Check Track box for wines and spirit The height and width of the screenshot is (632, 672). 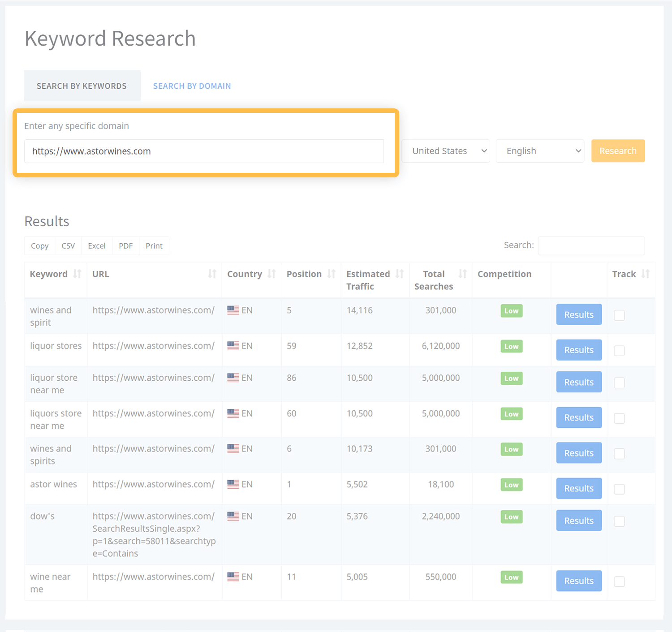(619, 315)
